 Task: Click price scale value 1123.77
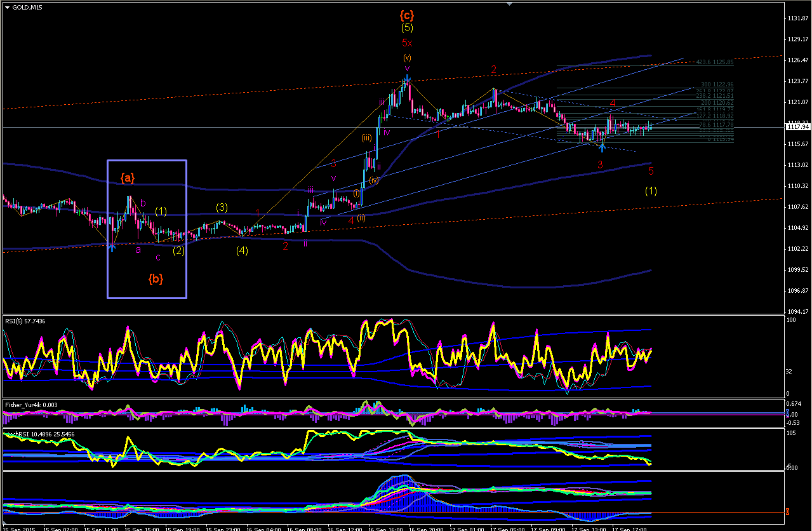pos(798,81)
